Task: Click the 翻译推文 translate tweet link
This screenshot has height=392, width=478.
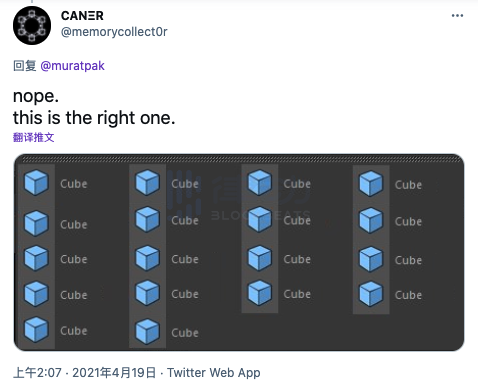Action: pyautogui.click(x=33, y=137)
